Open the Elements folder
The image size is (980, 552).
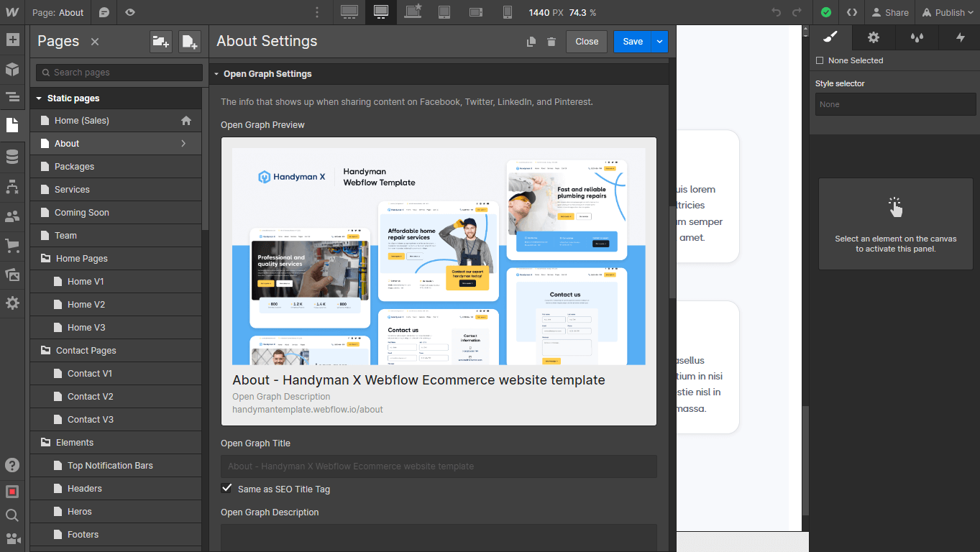116,443
